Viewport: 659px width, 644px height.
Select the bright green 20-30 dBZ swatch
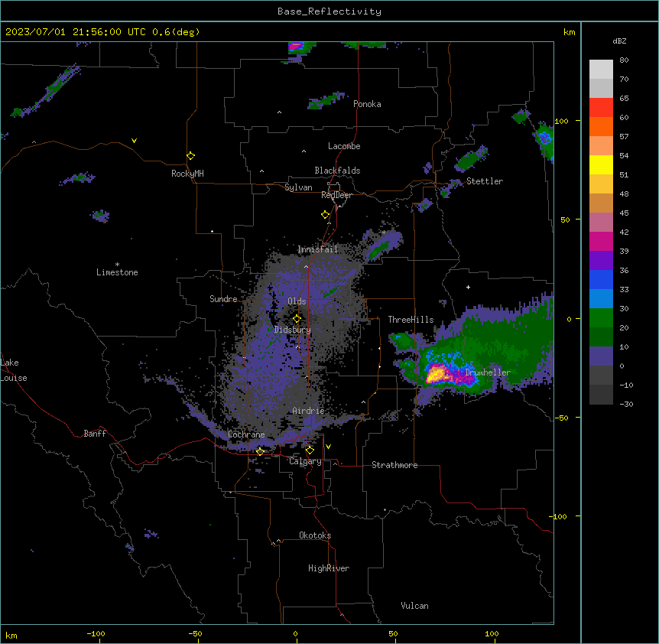(601, 318)
